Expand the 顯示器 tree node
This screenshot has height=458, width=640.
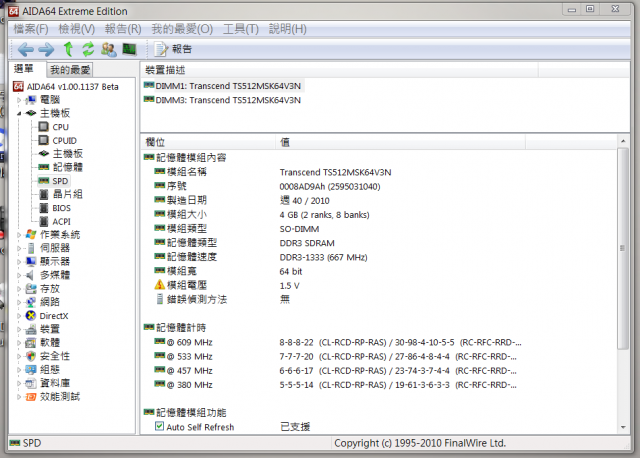click(19, 262)
